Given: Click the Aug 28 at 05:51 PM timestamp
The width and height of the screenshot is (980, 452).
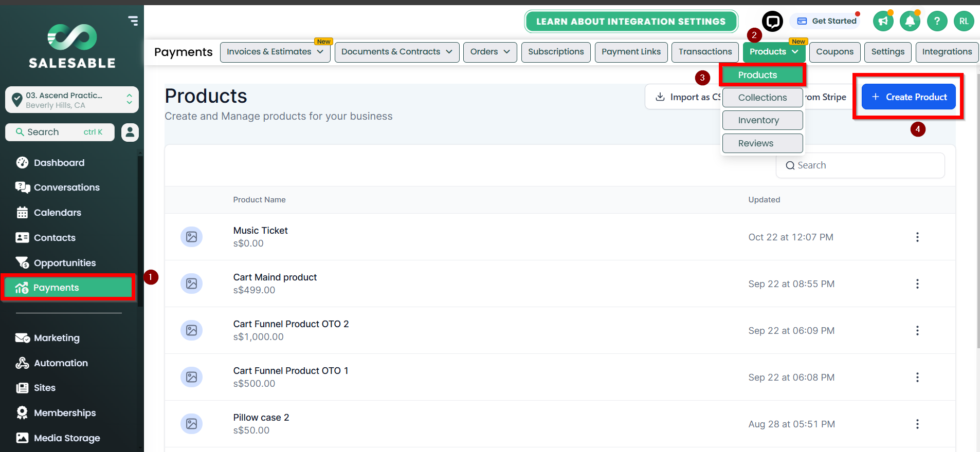Looking at the screenshot, I should tap(792, 424).
